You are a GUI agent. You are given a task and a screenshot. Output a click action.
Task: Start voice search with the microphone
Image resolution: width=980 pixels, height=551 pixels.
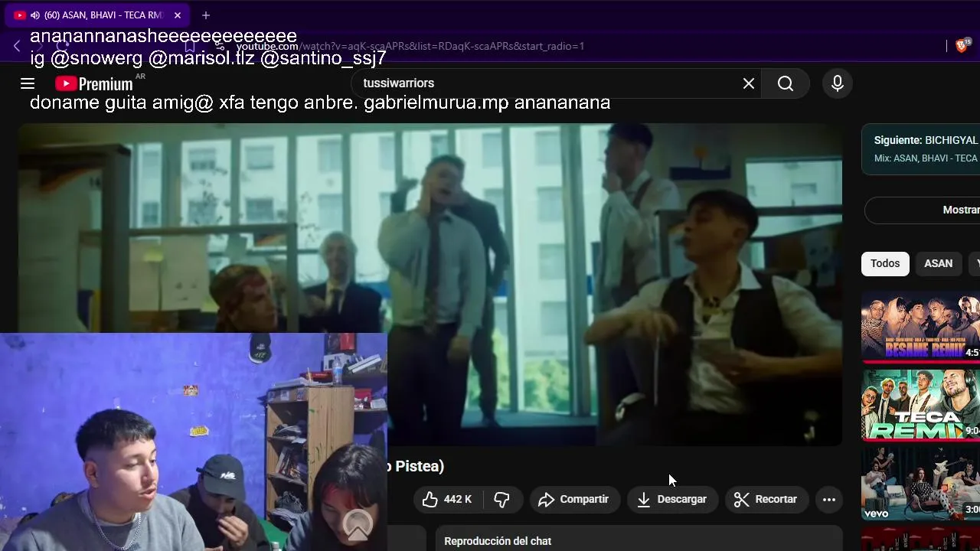(x=838, y=83)
